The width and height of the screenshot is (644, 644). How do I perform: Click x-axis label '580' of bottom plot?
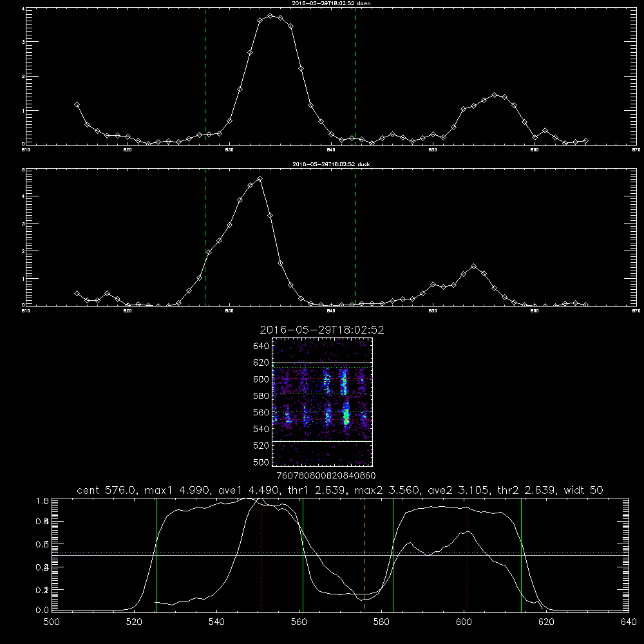coord(381,622)
